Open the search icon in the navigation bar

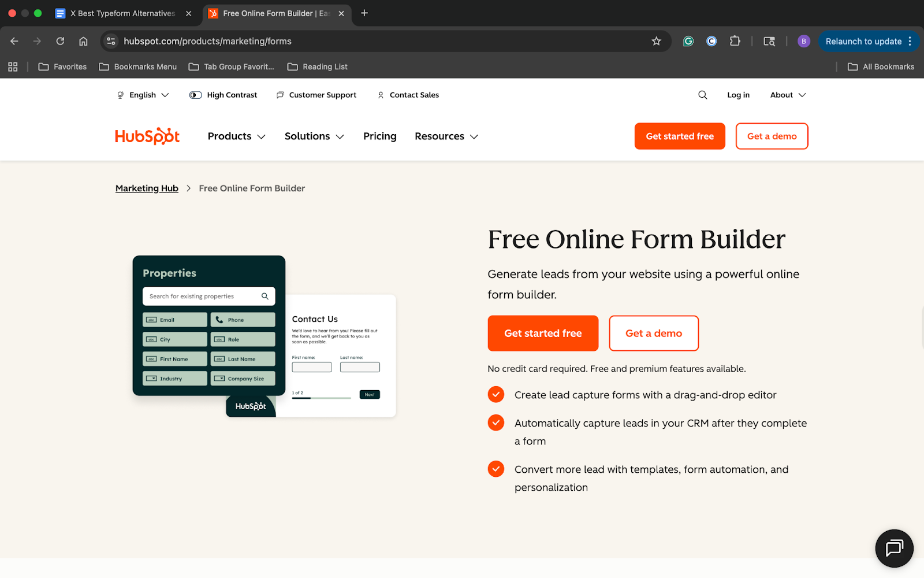(x=702, y=94)
